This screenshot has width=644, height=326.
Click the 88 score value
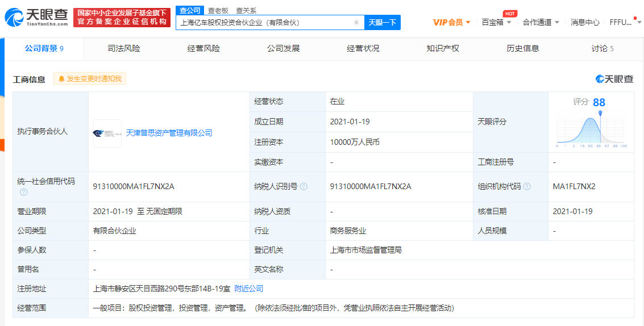click(599, 102)
